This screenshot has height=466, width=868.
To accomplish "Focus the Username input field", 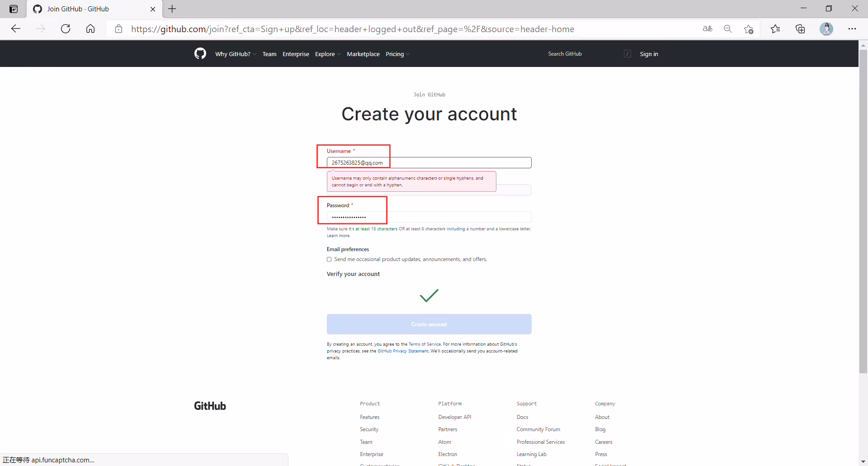I will (x=429, y=163).
